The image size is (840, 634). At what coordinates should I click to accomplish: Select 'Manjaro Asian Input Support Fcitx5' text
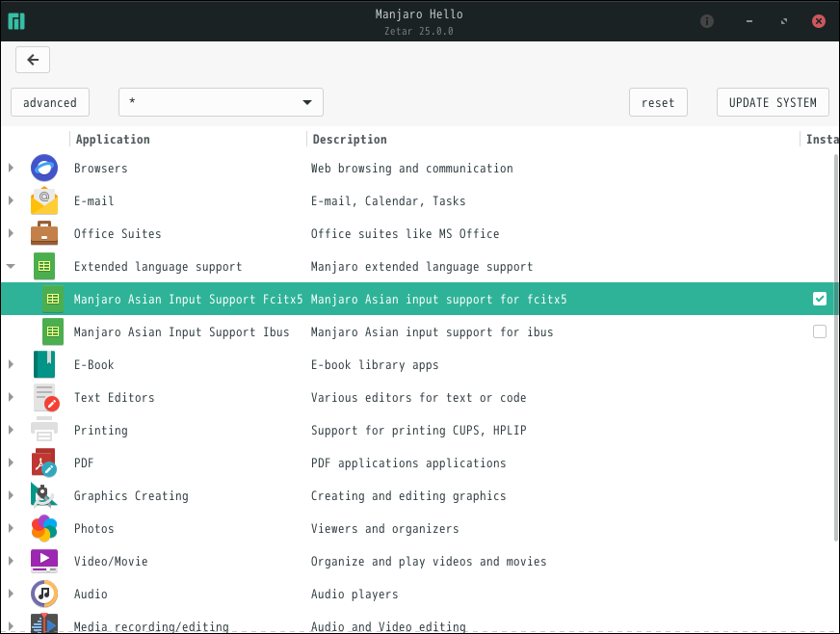tap(188, 299)
